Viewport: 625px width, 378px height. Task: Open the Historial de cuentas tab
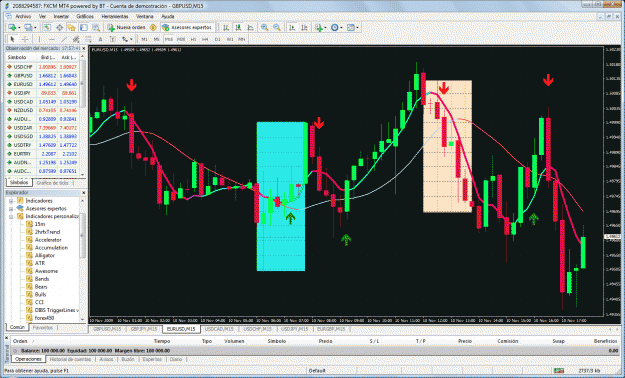(70, 359)
